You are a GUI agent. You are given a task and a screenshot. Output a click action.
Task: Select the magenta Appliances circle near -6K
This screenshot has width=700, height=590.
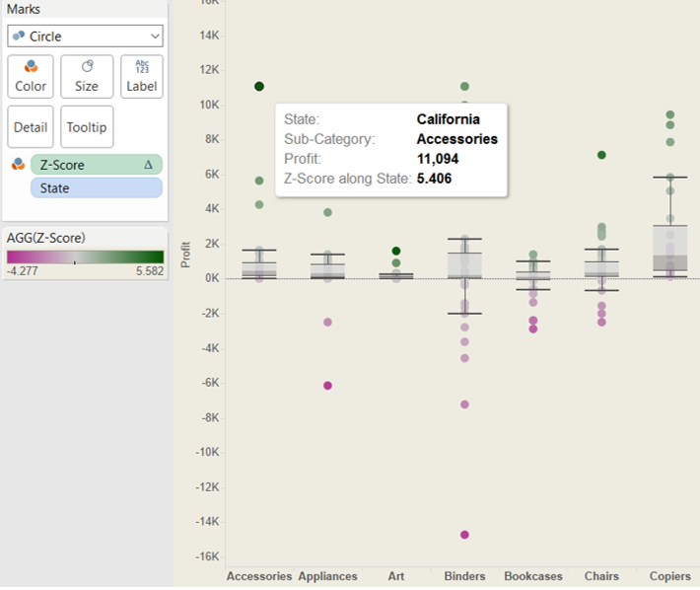tap(327, 386)
